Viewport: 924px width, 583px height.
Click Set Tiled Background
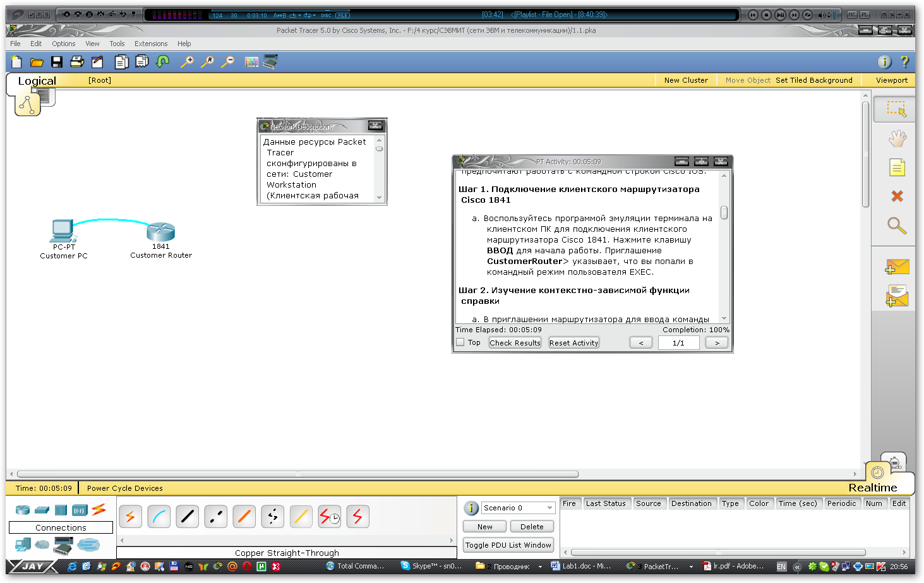point(814,80)
